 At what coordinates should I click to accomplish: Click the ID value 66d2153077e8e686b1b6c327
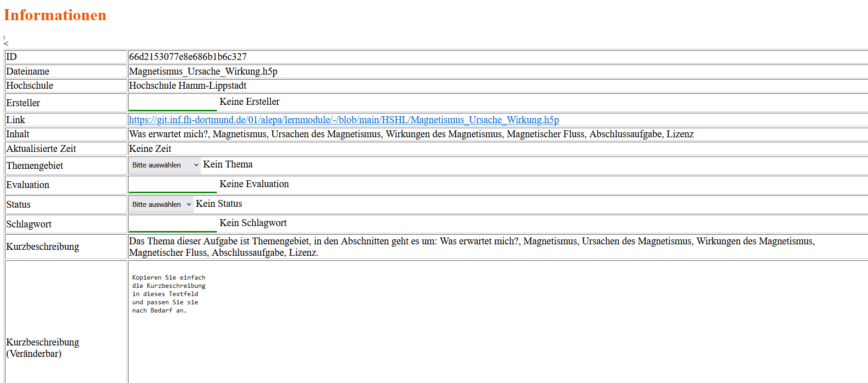tap(188, 57)
